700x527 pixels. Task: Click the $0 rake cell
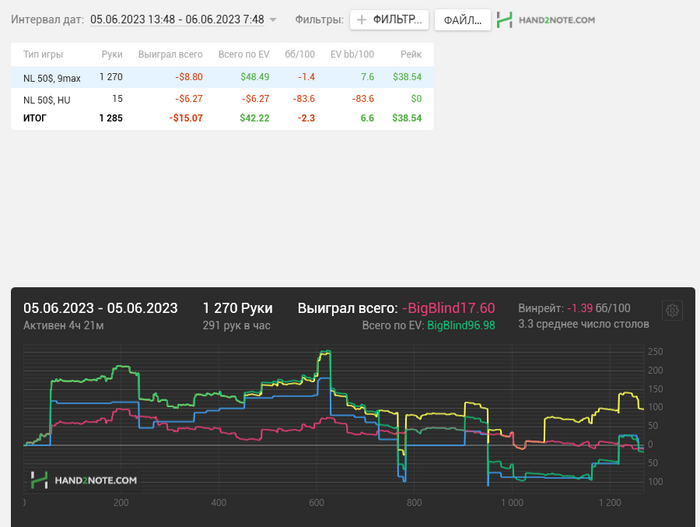(x=416, y=98)
